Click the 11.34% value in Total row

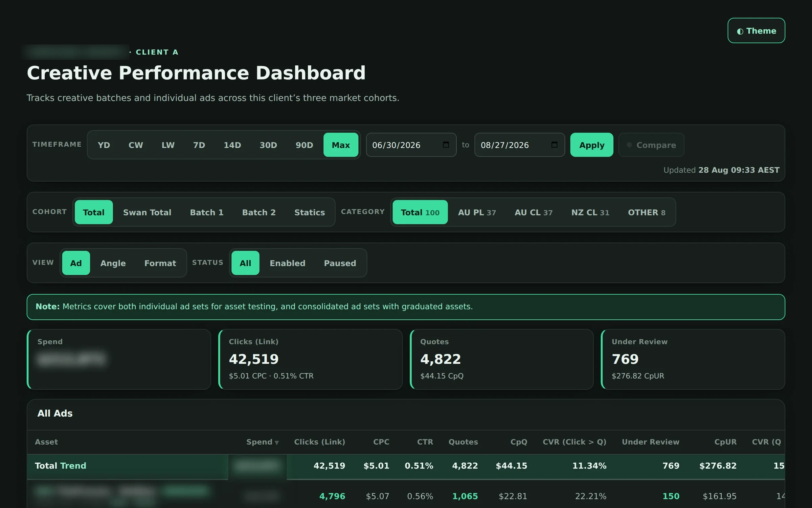tap(589, 466)
